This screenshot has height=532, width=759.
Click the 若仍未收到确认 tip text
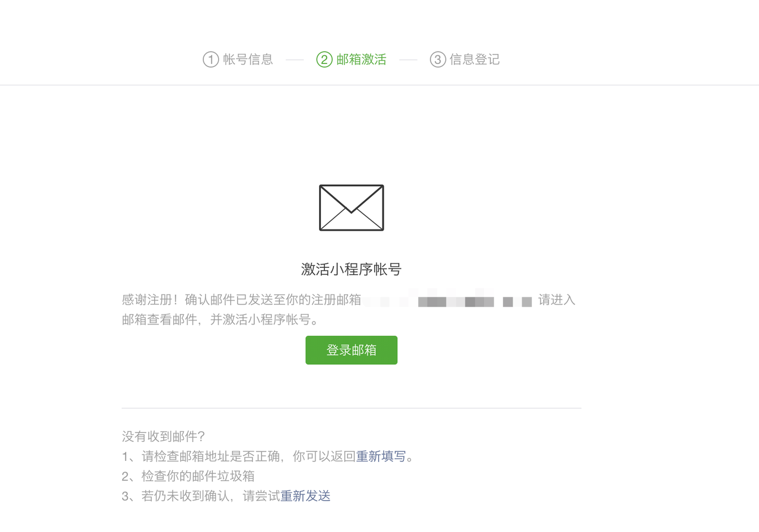[186, 496]
